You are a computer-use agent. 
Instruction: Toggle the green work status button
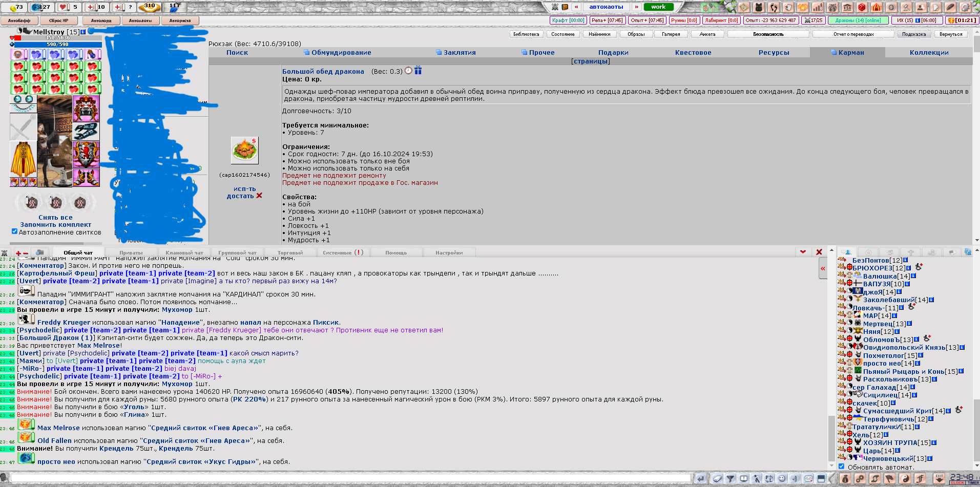pyautogui.click(x=658, y=7)
